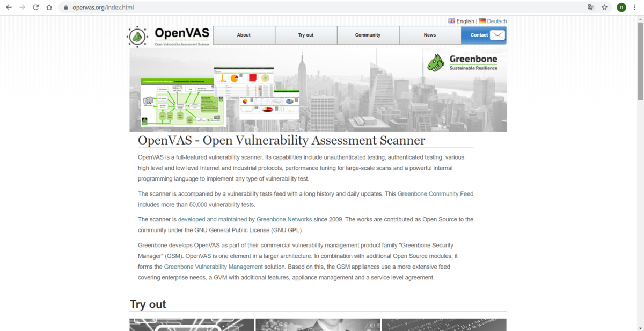Open the Greenbone Networks link
This screenshot has height=331, width=644.
pos(284,219)
